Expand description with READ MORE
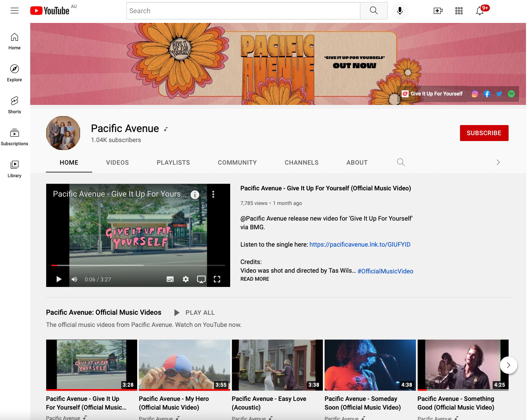Viewport: 527px width, 420px height. [x=255, y=279]
